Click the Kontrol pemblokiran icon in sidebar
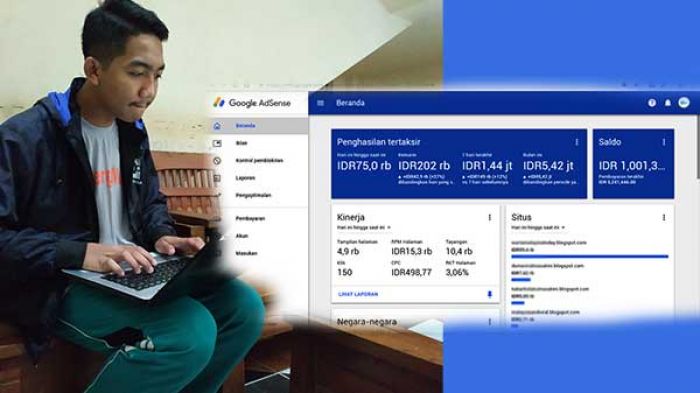The width and height of the screenshot is (700, 393). pos(217,161)
